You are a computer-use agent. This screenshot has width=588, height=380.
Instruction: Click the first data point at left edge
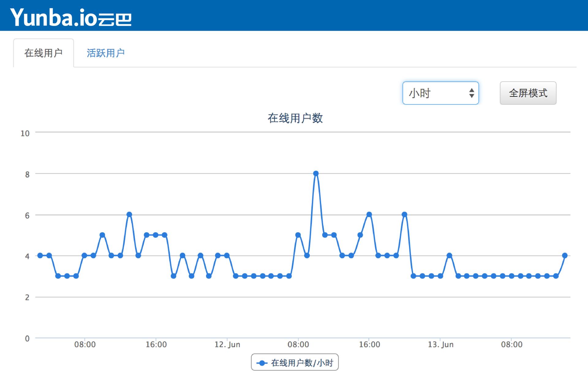point(40,255)
